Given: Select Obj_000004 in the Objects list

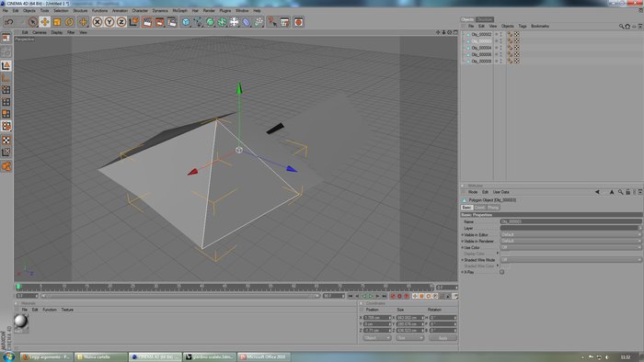Looking at the screenshot, I should click(481, 48).
